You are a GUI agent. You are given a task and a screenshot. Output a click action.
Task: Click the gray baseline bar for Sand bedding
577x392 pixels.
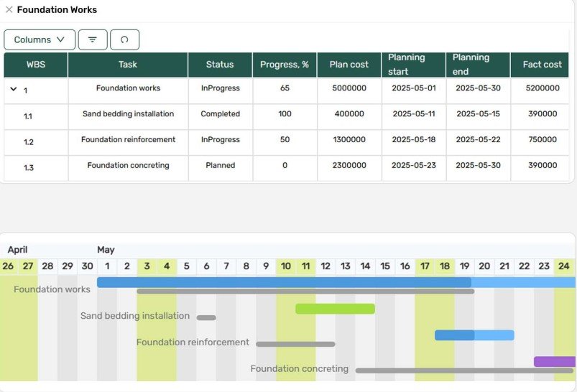click(206, 318)
